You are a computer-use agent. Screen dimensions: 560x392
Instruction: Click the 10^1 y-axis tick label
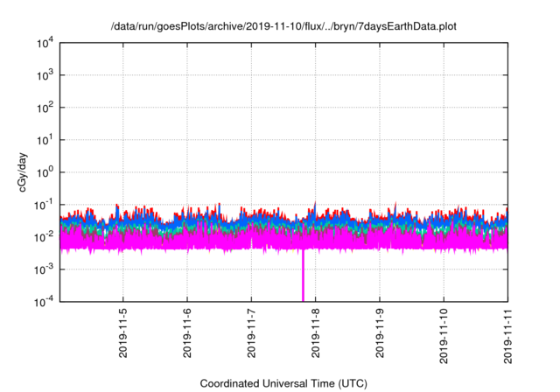45,140
